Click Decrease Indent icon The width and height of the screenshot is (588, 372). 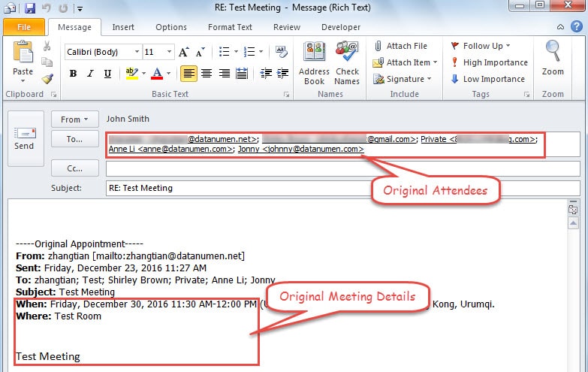pyautogui.click(x=266, y=73)
